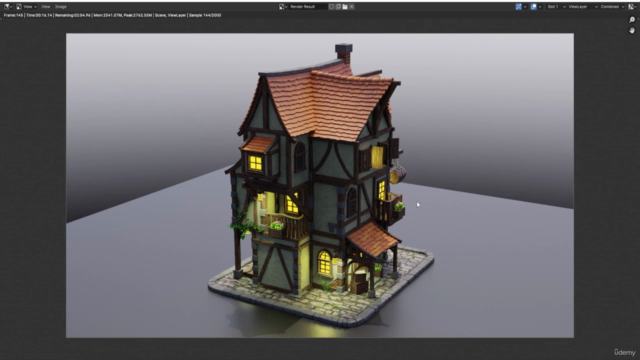Image resolution: width=640 pixels, height=360 pixels.
Task: Unlink the Render Result image
Action: 352,7
